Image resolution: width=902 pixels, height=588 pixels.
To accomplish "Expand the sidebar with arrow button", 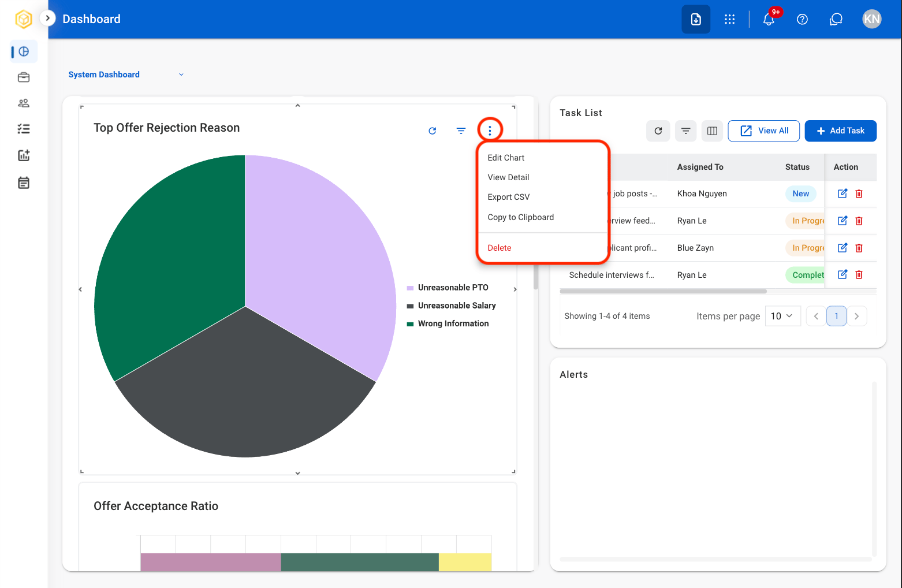I will point(47,18).
